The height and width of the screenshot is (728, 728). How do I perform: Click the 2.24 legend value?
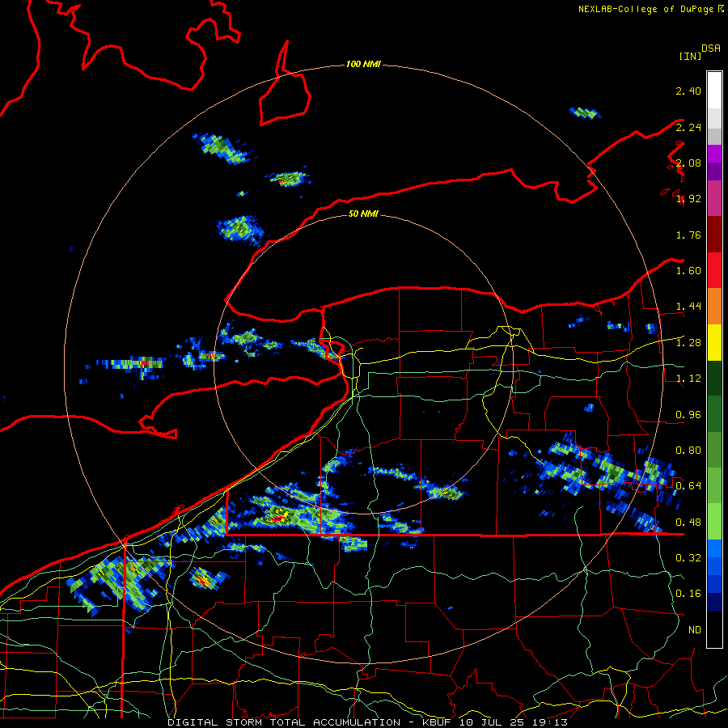tap(688, 127)
